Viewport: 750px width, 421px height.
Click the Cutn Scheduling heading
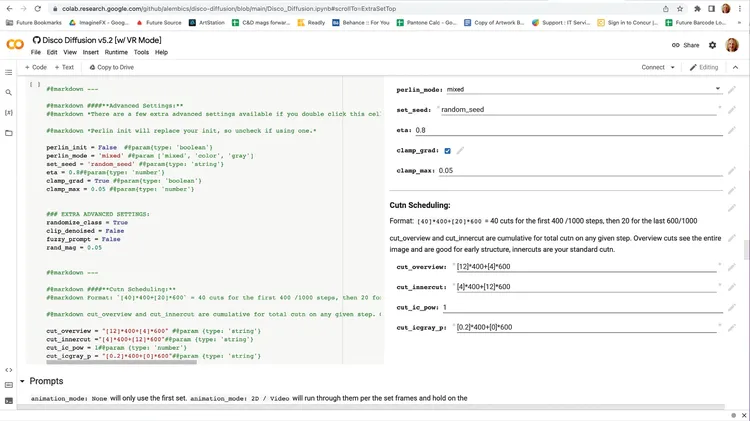(x=419, y=205)
